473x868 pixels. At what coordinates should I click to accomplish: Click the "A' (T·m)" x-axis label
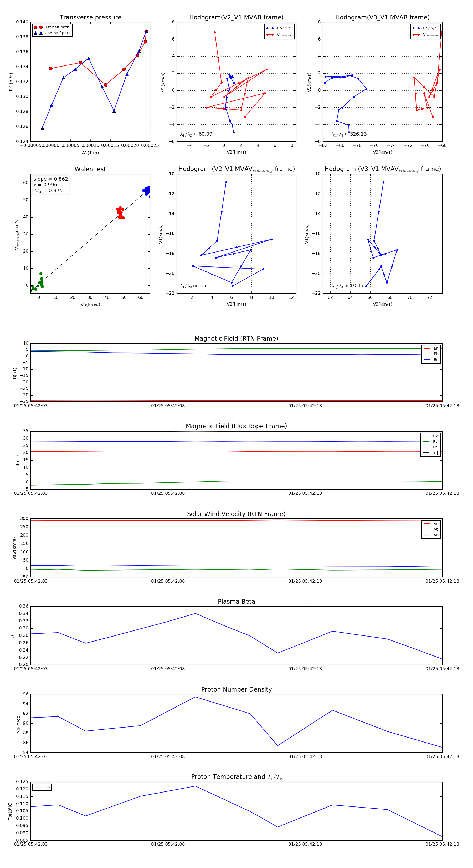click(x=90, y=153)
